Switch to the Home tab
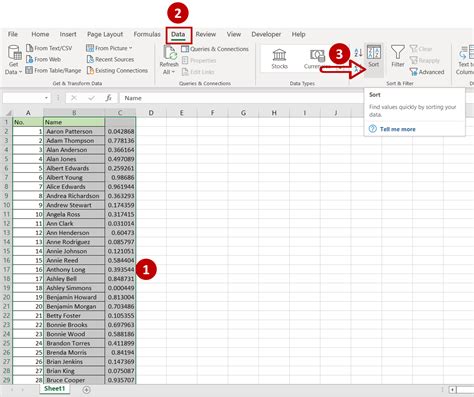474x397 pixels. [x=40, y=34]
